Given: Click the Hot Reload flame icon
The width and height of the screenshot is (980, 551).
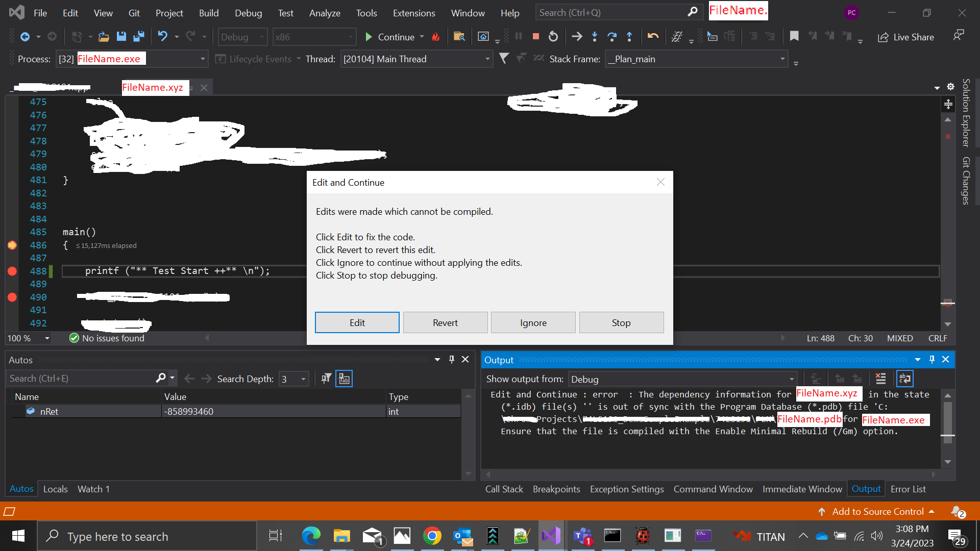Looking at the screenshot, I should [x=435, y=37].
